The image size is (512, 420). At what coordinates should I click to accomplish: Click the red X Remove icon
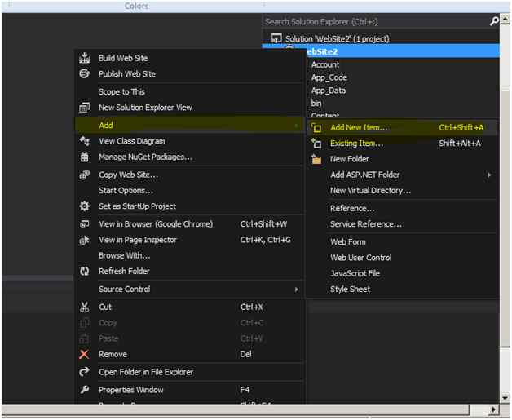83,355
